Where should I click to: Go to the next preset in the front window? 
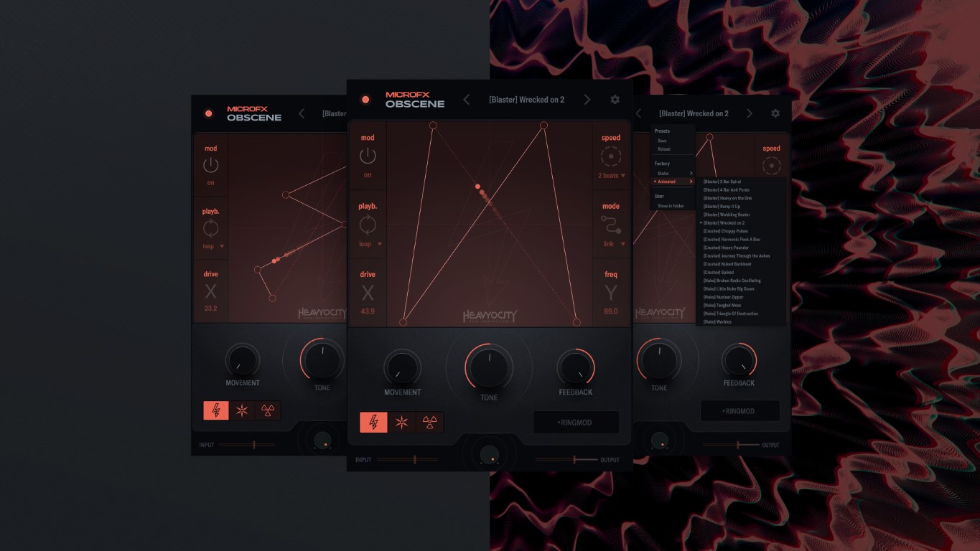(587, 100)
